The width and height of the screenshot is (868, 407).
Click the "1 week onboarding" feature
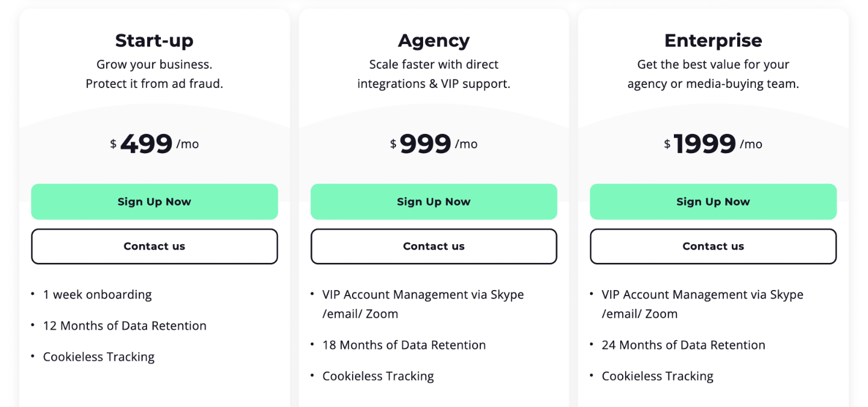[97, 295]
